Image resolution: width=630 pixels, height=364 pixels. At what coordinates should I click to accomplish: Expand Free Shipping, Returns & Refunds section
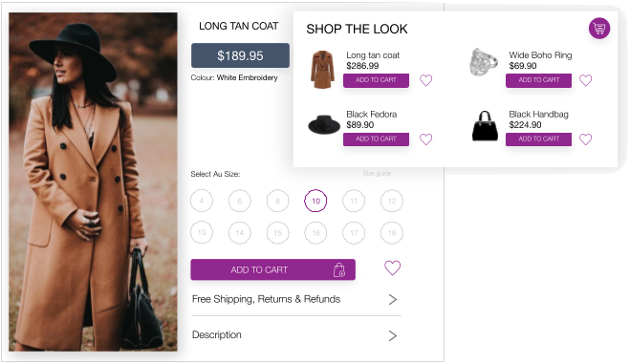tap(296, 299)
